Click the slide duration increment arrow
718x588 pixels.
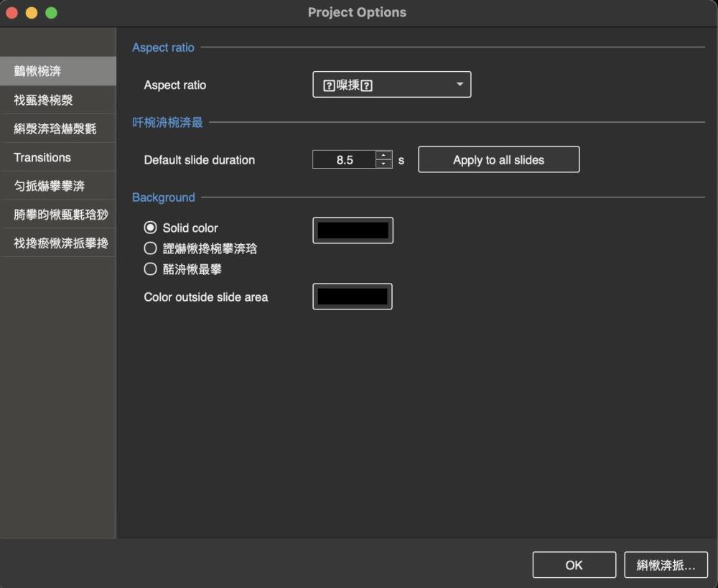pyautogui.click(x=384, y=155)
